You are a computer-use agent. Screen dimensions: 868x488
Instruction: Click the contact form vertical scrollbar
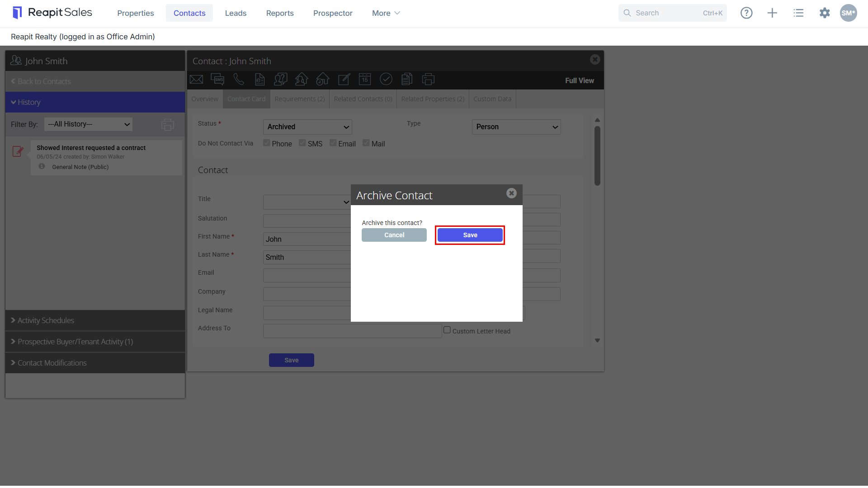click(597, 156)
